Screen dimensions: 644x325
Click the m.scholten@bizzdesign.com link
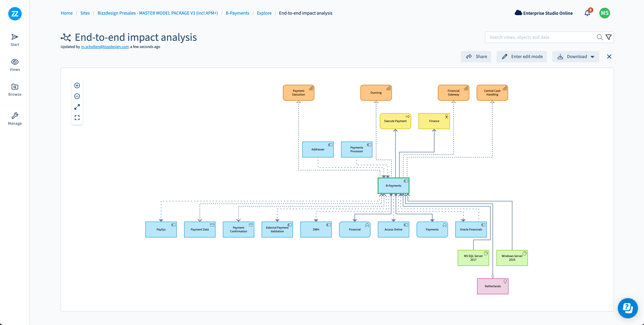(x=105, y=47)
